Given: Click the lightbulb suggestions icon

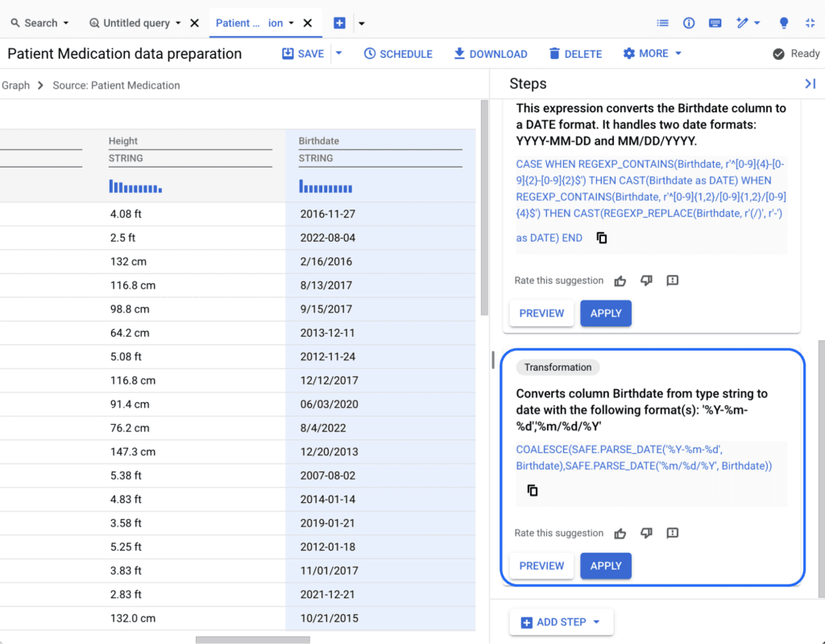Looking at the screenshot, I should [783, 23].
